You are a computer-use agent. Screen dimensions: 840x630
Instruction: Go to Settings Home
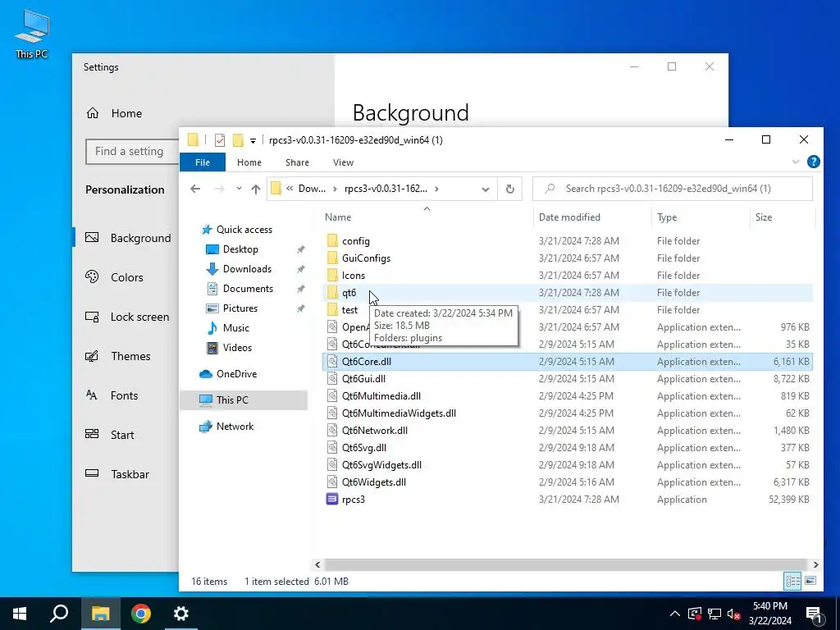(x=114, y=113)
